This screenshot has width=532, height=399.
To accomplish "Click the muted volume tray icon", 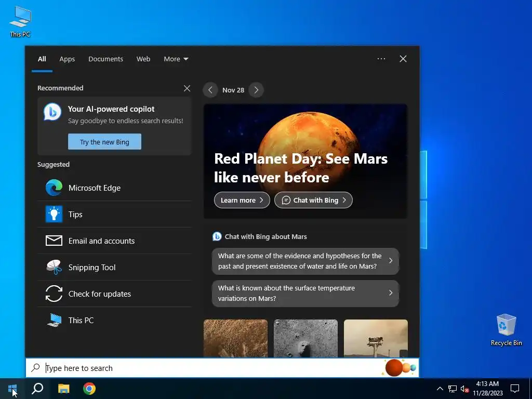I will pyautogui.click(x=464, y=389).
